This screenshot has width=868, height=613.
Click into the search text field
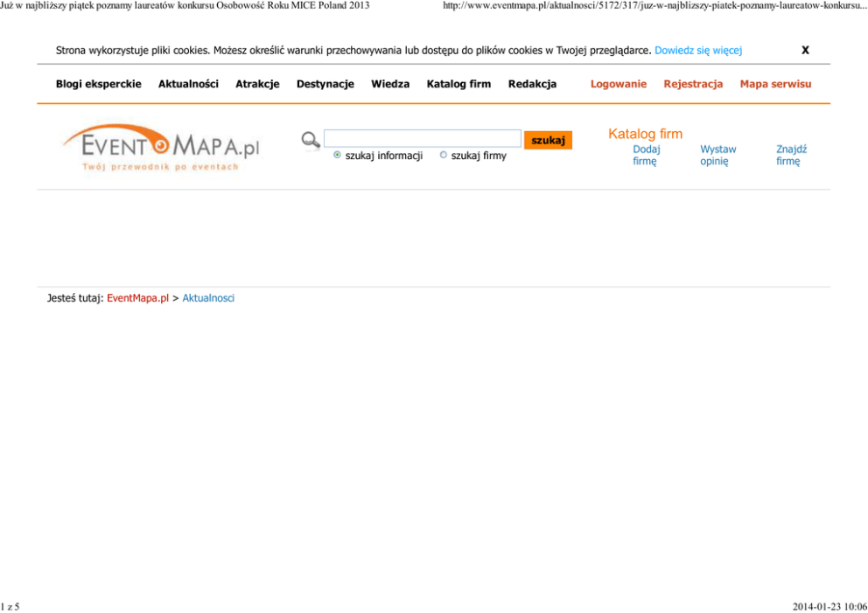click(422, 139)
